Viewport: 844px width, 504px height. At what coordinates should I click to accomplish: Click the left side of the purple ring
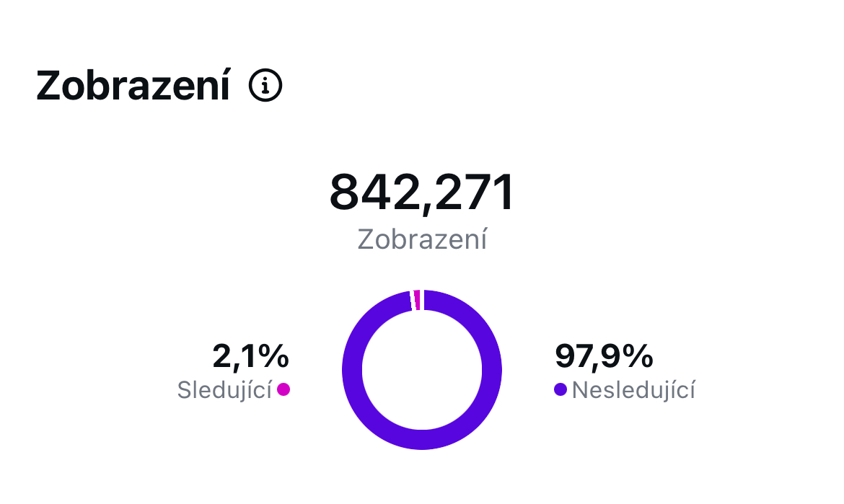coord(352,370)
